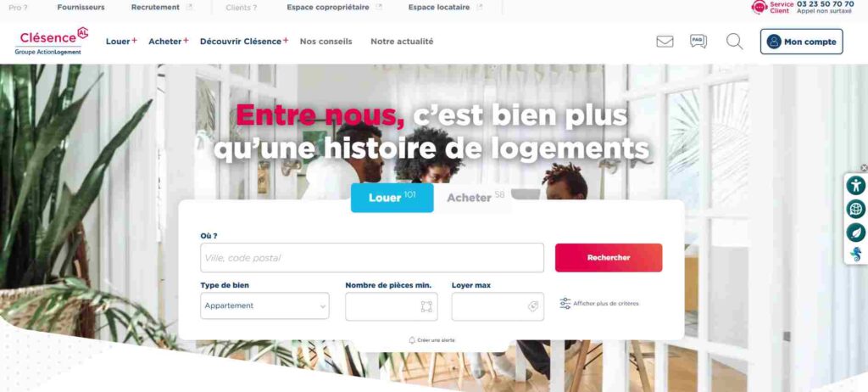Click the Ville, code postal field

[x=372, y=258]
